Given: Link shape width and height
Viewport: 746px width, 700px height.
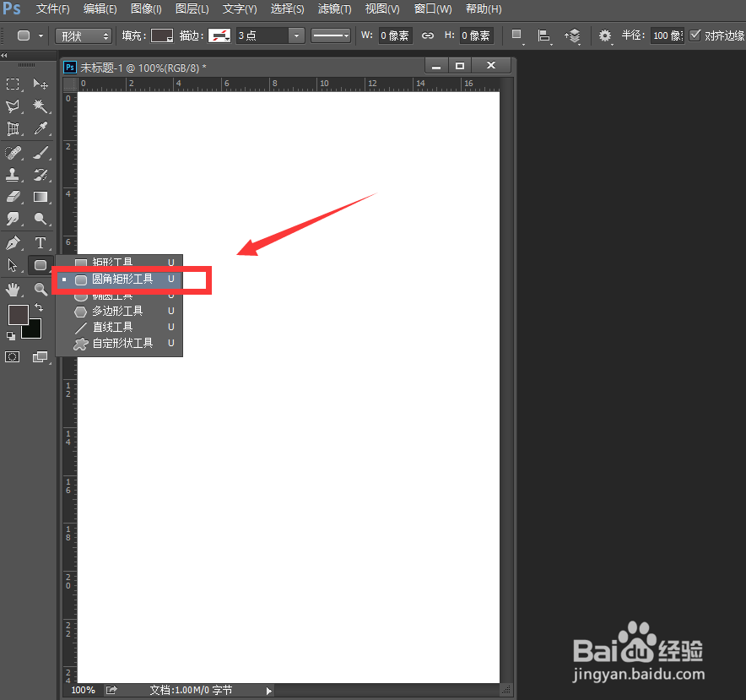Looking at the screenshot, I should tap(428, 35).
